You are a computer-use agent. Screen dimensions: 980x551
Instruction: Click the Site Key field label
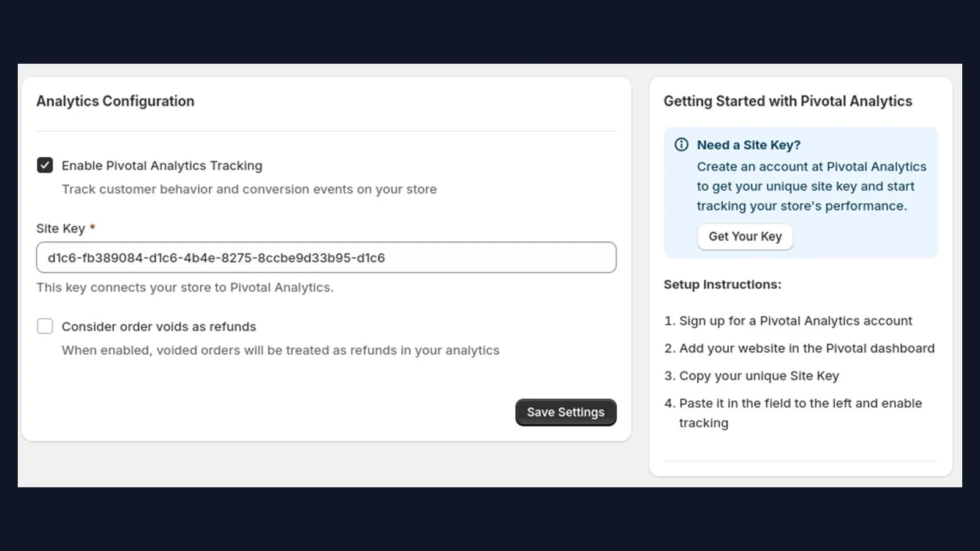click(x=61, y=229)
